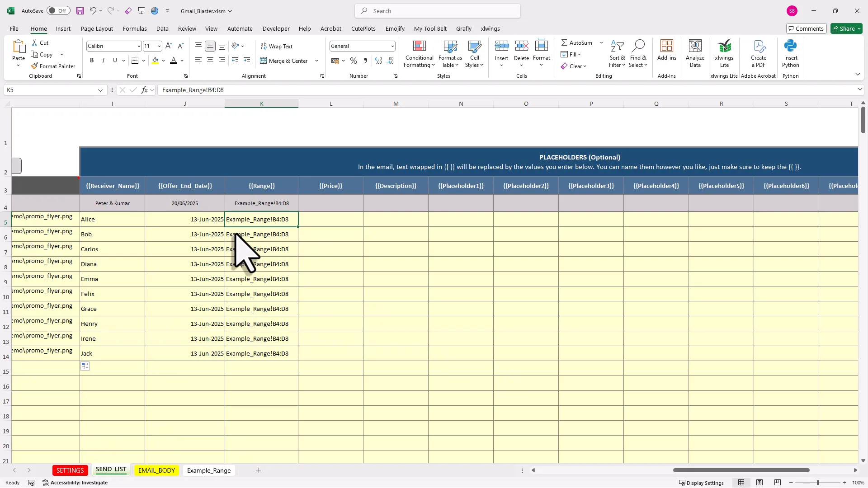Click the Percent Style icon
Screen dimensions: 868x488
point(354,61)
